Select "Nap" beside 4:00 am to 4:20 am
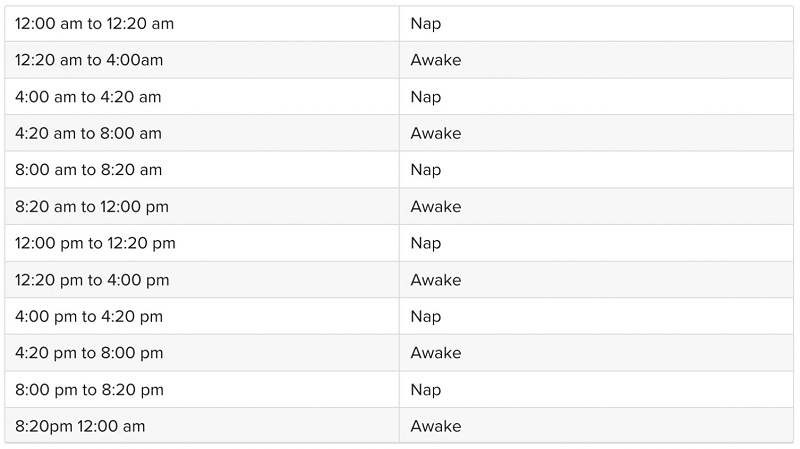 (x=425, y=97)
